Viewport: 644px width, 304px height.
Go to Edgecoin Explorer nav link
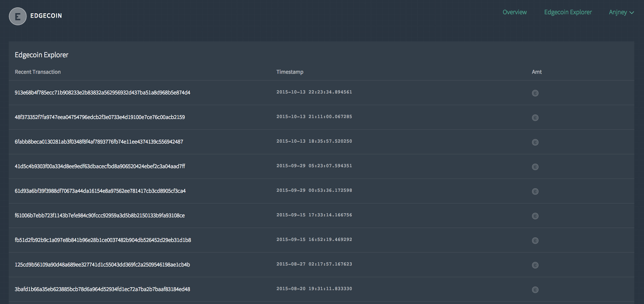[x=568, y=12]
